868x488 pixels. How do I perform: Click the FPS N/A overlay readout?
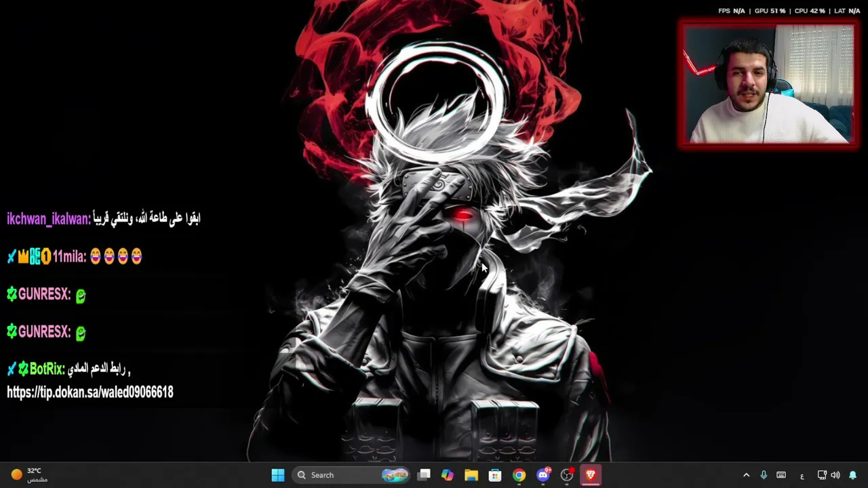tap(732, 11)
